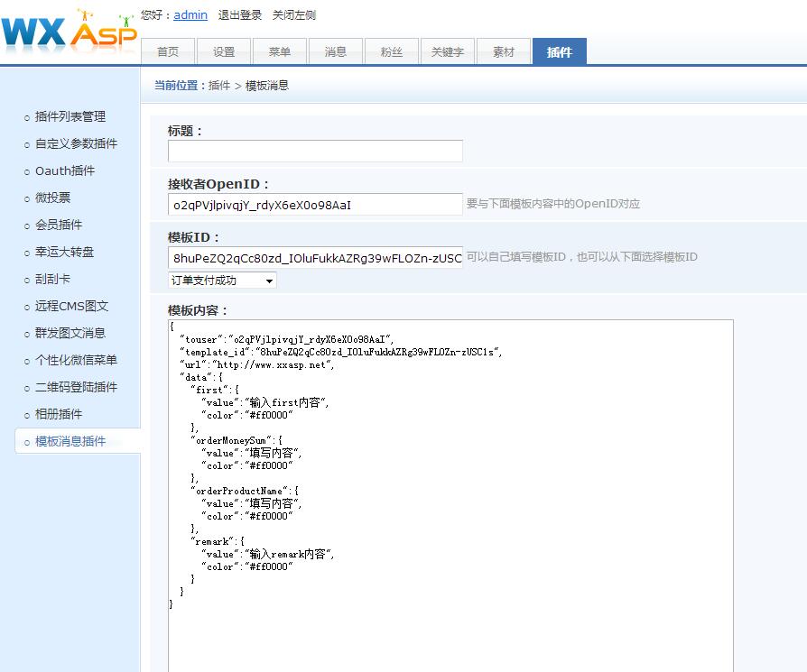Open 幸运大转盘 in the sidebar
Screen dimensions: 807x672
click(64, 252)
